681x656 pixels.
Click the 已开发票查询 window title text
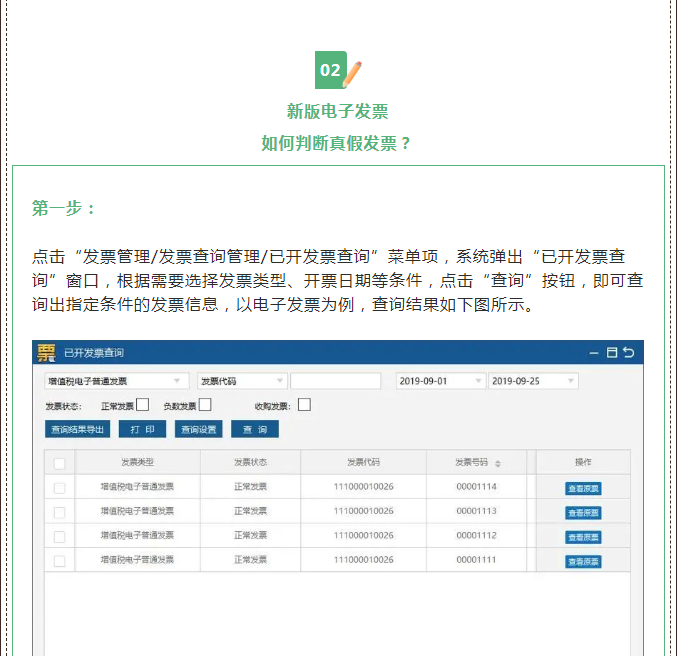coord(94,353)
